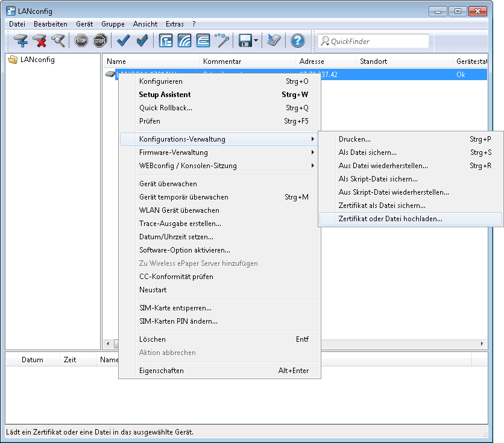This screenshot has height=443, width=504.
Task: Click the delete device red X icon
Action: tap(40, 41)
